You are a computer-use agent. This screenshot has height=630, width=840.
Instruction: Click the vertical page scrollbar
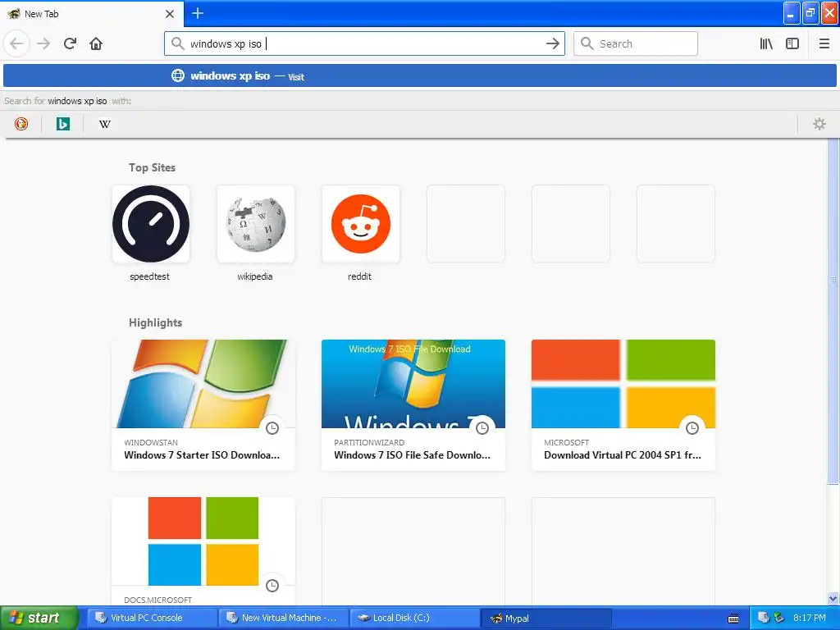click(833, 311)
